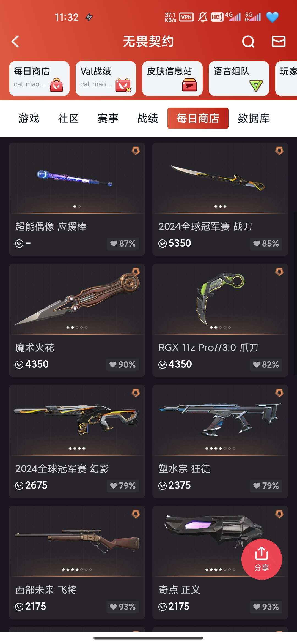The width and height of the screenshot is (297, 644).
Task: Toggle the 90% heart on 魔术火花
Action: pyautogui.click(x=123, y=365)
